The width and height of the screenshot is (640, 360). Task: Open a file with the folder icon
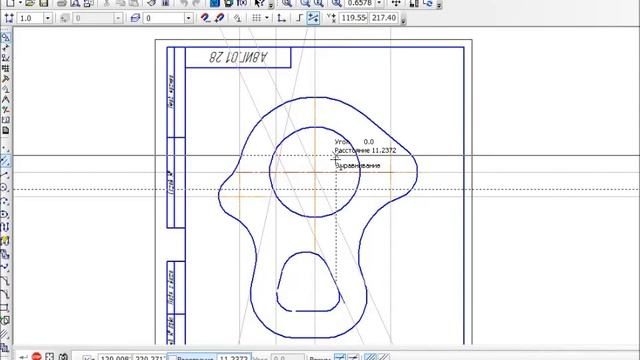(30, 3)
